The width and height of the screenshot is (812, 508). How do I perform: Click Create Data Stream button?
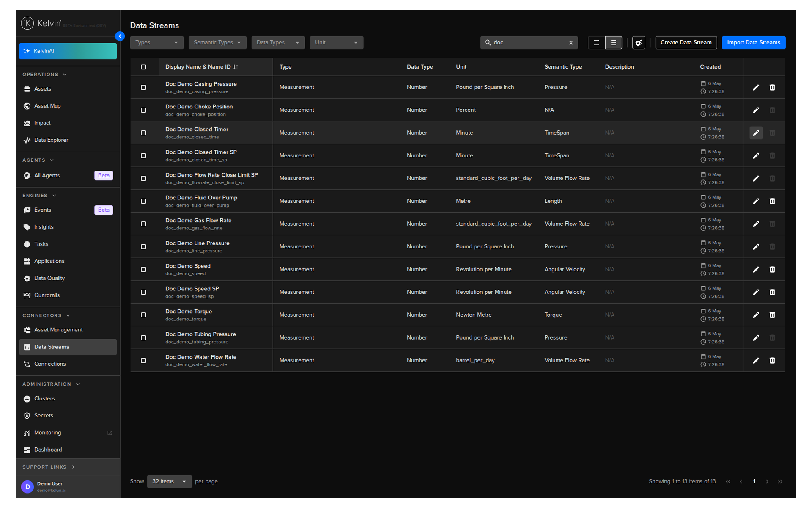[x=686, y=43]
